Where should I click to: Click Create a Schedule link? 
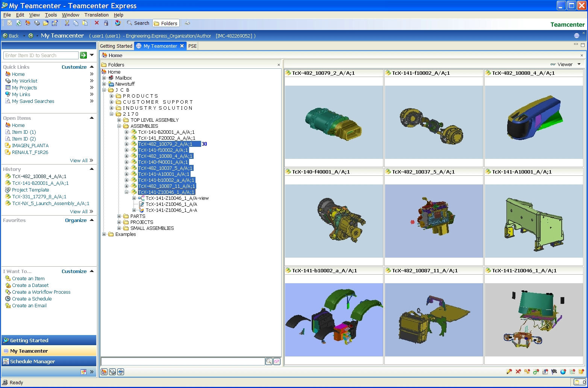32,299
